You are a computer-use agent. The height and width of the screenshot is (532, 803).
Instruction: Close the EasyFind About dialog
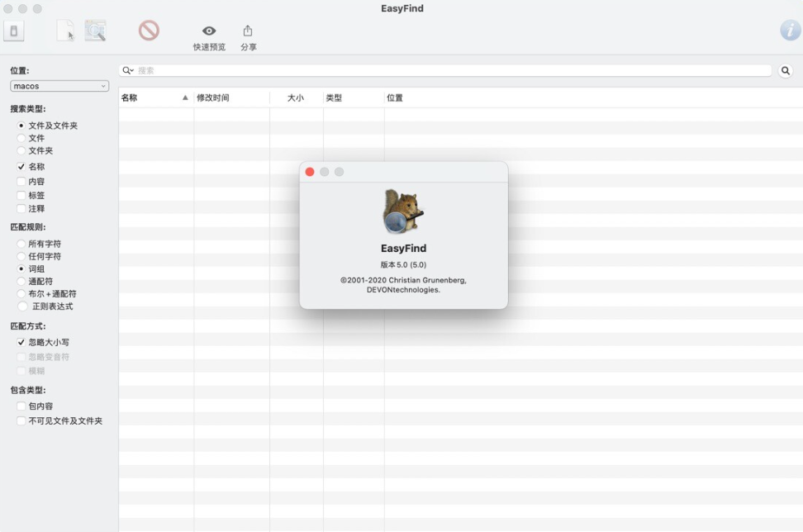310,172
